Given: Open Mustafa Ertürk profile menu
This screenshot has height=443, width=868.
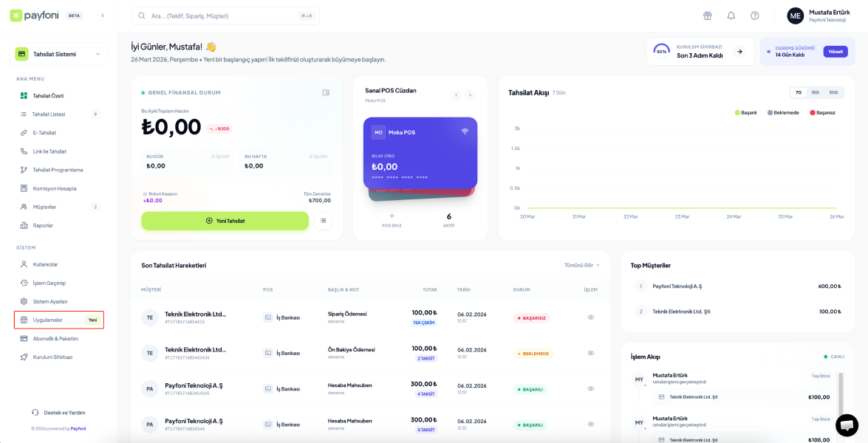Looking at the screenshot, I should pos(820,16).
